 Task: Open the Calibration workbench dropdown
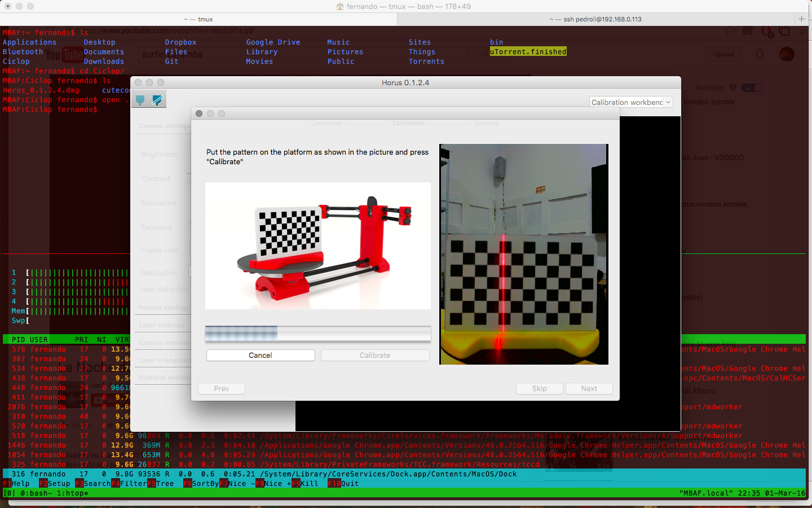click(x=632, y=102)
